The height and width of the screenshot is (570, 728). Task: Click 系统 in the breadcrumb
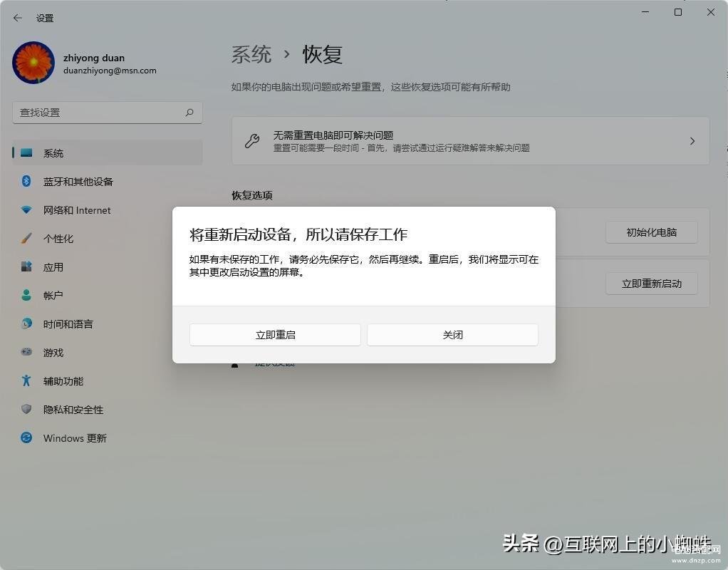(x=251, y=55)
